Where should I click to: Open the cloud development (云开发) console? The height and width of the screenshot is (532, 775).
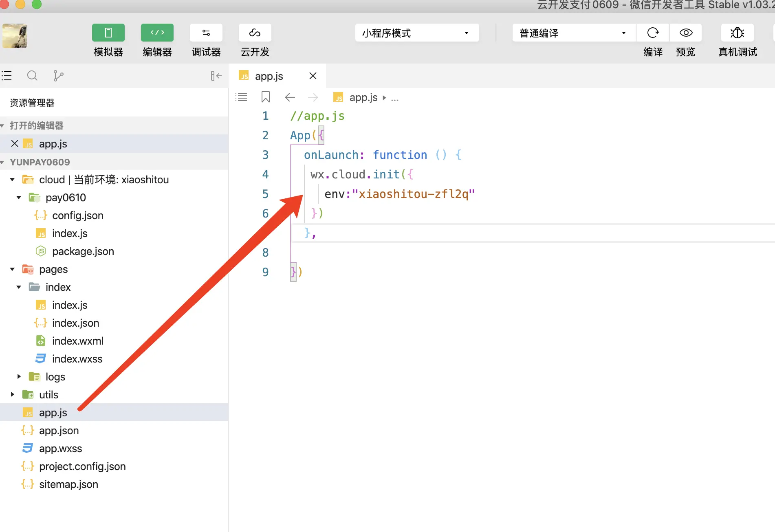click(x=255, y=33)
